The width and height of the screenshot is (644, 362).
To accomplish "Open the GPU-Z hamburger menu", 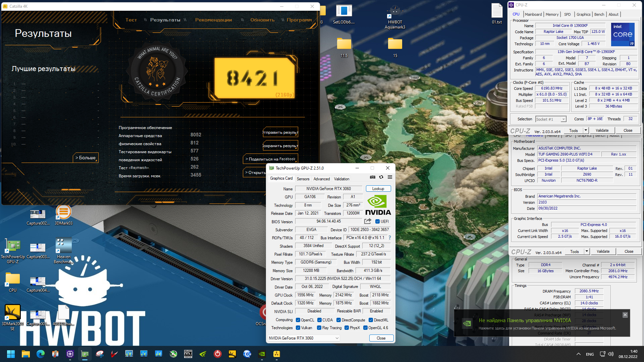I will (390, 177).
